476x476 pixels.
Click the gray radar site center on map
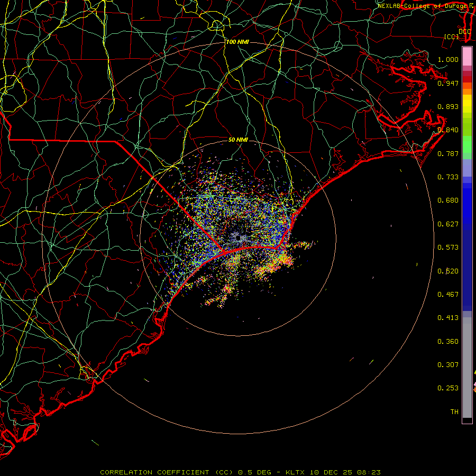click(x=239, y=237)
